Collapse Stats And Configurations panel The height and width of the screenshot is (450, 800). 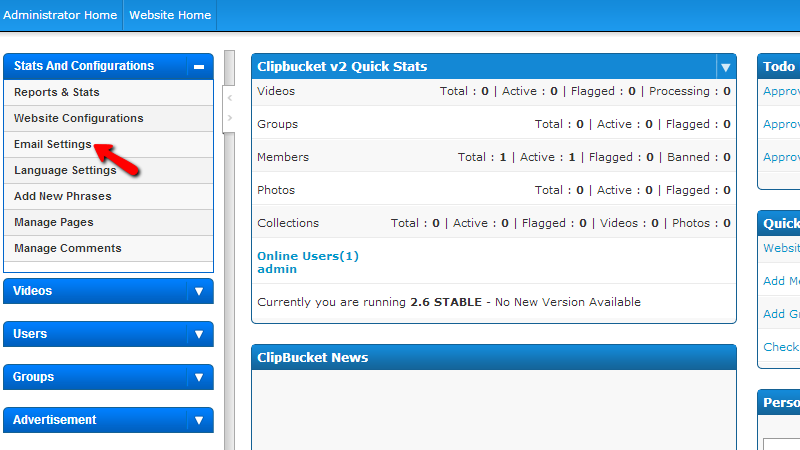point(199,67)
